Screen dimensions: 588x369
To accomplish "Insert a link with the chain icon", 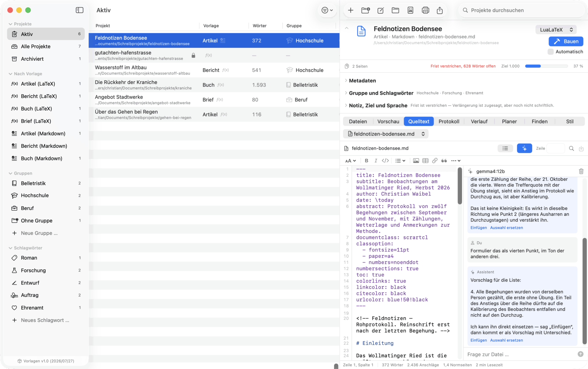I will [435, 161].
